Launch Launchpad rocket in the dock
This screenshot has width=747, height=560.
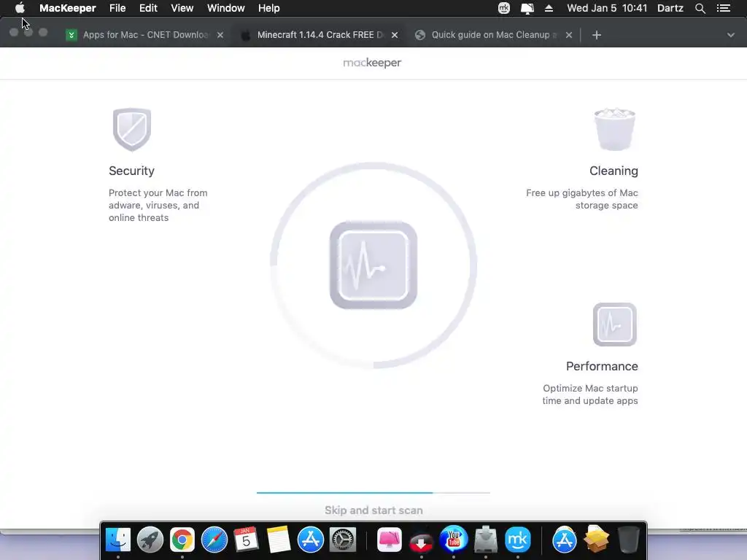pos(150,540)
